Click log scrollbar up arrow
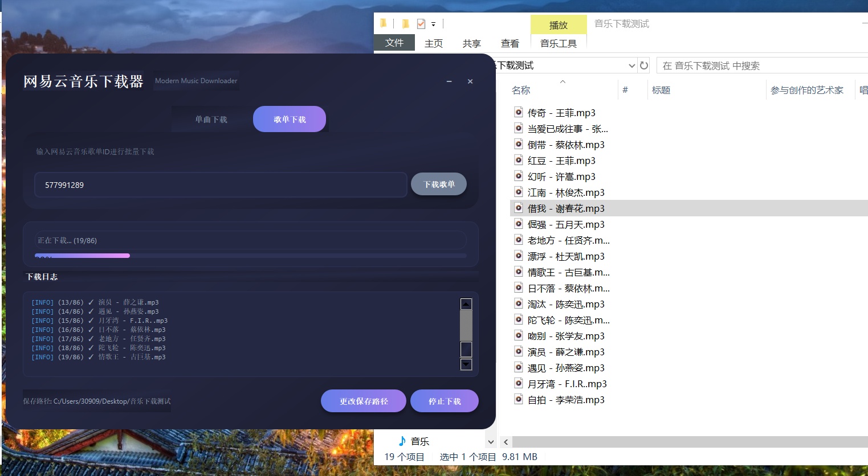Viewport: 868px width, 476px height. (466, 303)
